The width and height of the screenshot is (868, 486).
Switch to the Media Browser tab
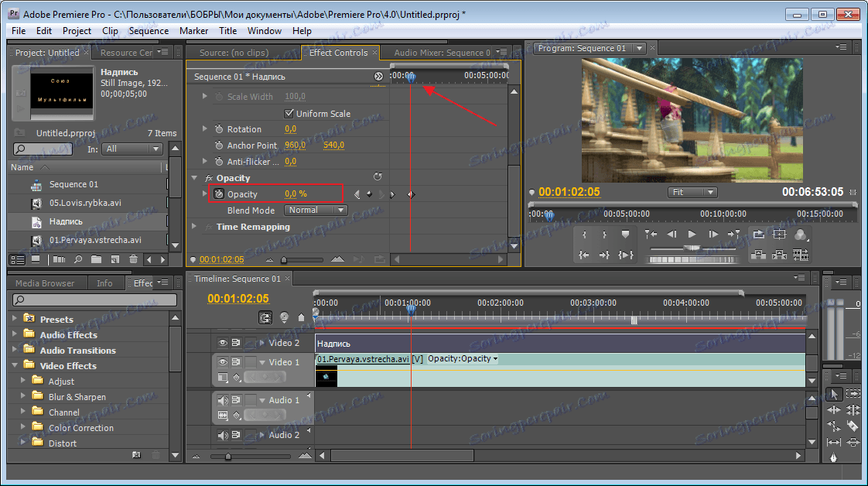pos(45,283)
